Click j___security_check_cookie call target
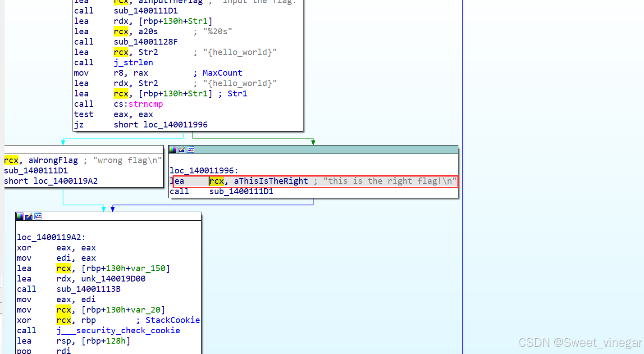644x354 pixels. [118, 330]
